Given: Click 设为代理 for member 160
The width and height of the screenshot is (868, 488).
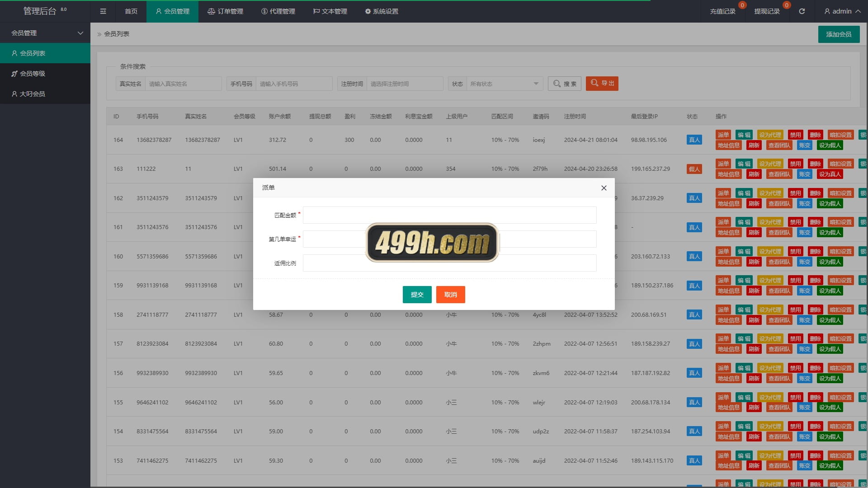Looking at the screenshot, I should click(770, 251).
